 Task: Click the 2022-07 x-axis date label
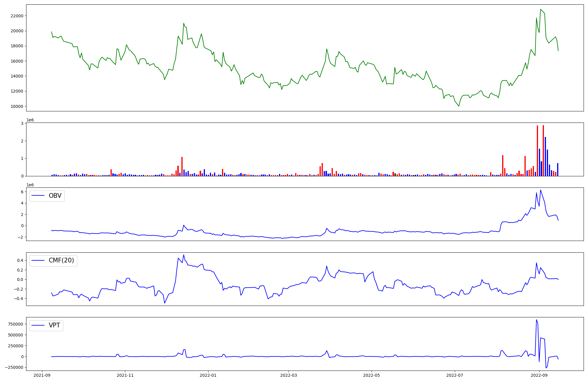(x=455, y=375)
